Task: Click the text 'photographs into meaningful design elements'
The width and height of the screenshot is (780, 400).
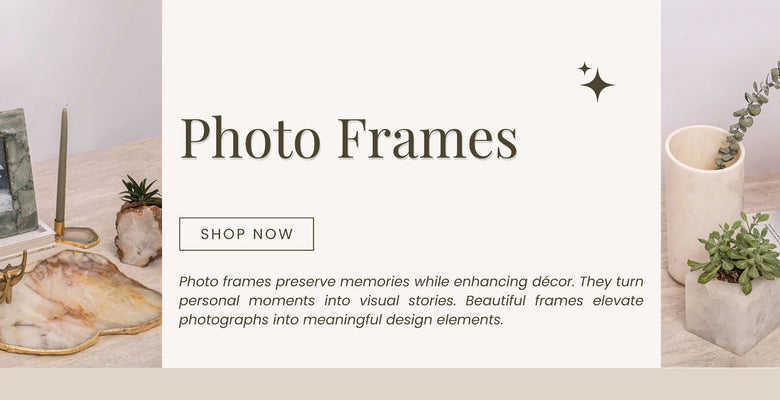Action: click(340, 320)
